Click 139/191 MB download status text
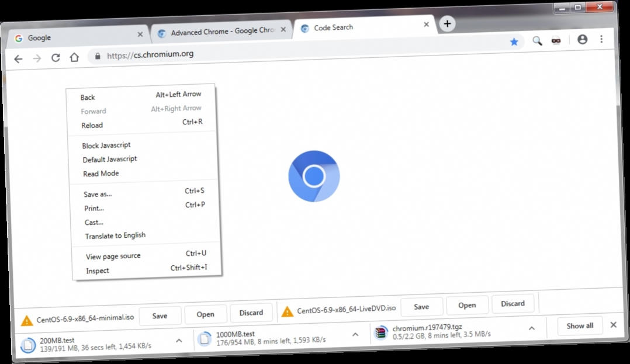 (96, 346)
